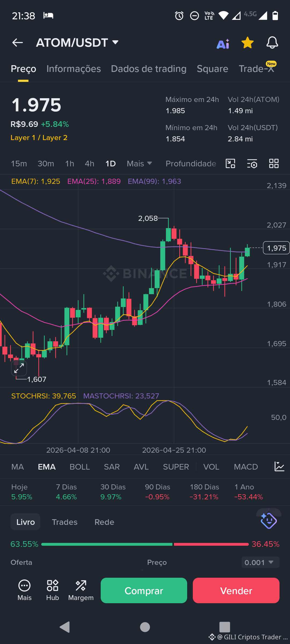
Task: Enable the BOLL indicator
Action: [80, 467]
